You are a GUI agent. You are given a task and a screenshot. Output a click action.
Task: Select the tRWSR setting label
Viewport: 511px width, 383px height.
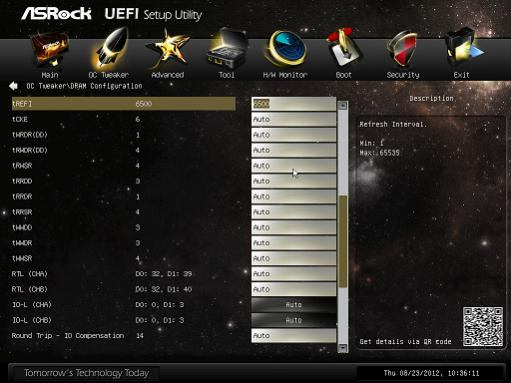(x=22, y=165)
